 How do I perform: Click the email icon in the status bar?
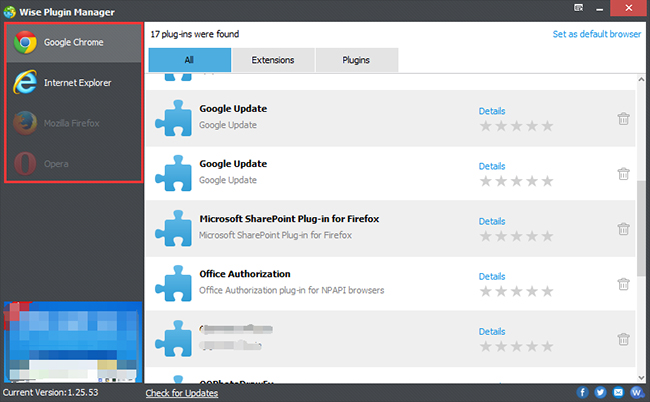(x=618, y=393)
